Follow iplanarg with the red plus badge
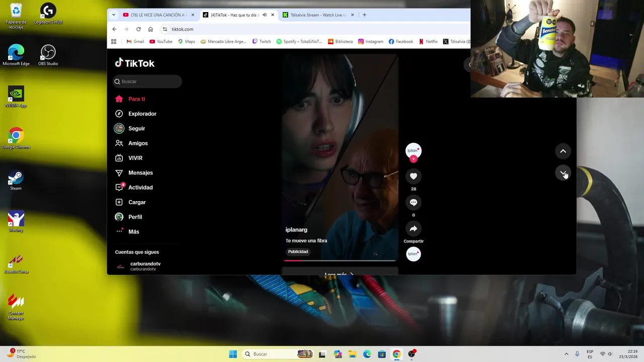Viewport: 644px width, 362px height. pyautogui.click(x=414, y=159)
